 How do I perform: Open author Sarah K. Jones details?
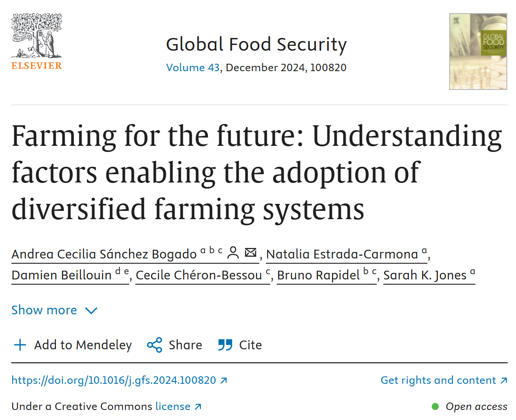(x=424, y=275)
